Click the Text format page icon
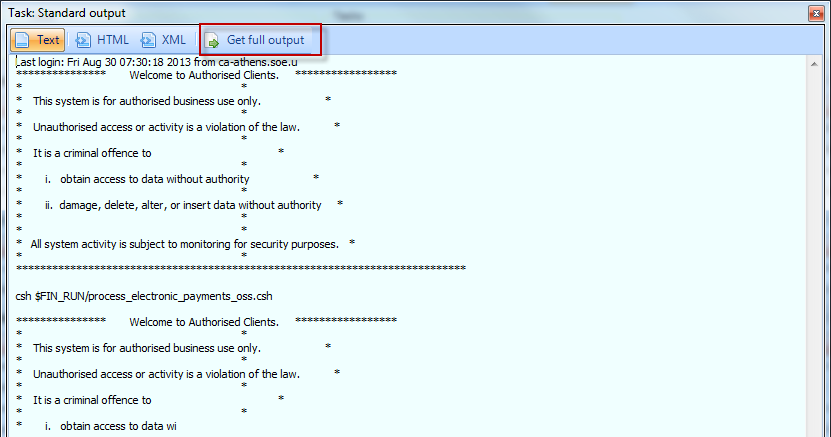Screen dimensions: 831x437 [x=23, y=40]
